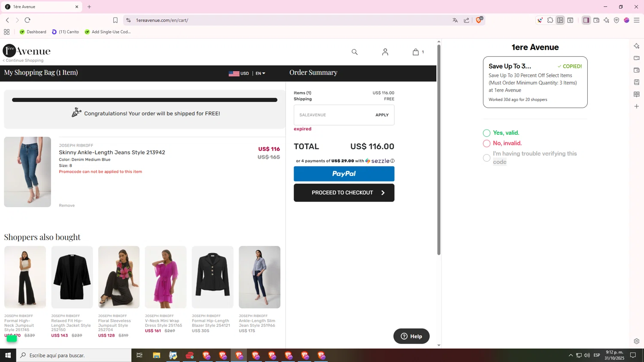Open the Floral Sleeveless Jumpsuit thumbnail
The width and height of the screenshot is (644, 362).
tap(119, 277)
